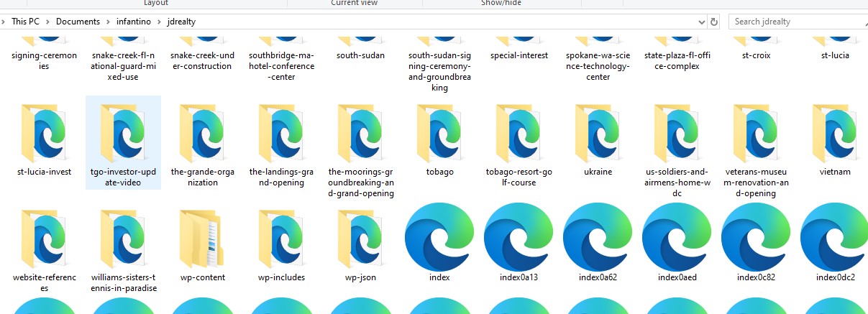Click the Layout ribbon group label
The height and width of the screenshot is (314, 868).
156,4
